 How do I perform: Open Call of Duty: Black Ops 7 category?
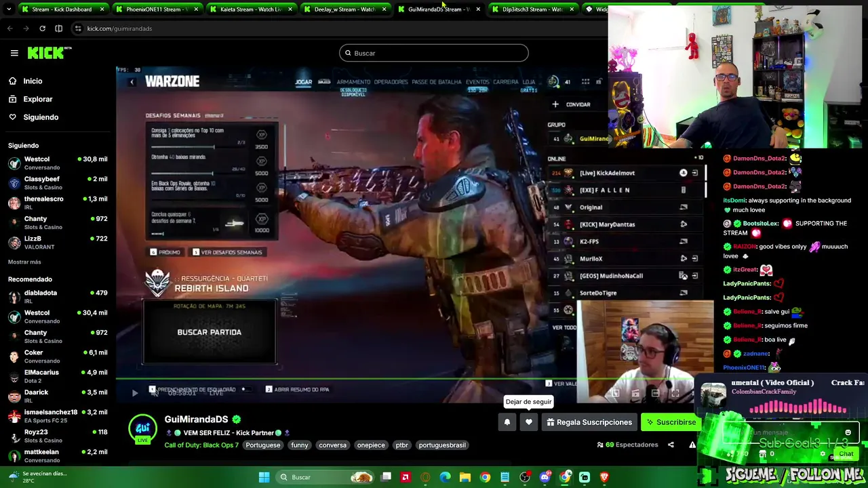[201, 445]
